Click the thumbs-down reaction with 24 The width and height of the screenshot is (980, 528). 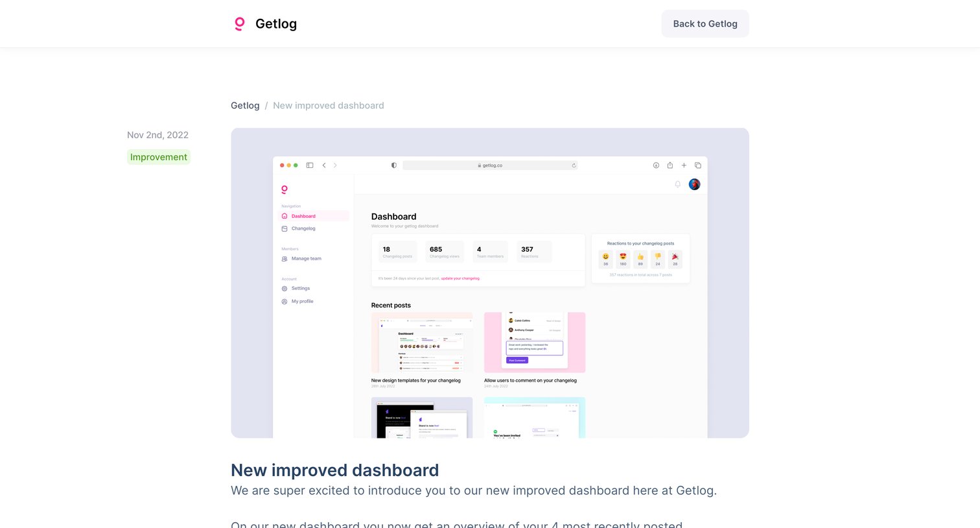tap(658, 259)
